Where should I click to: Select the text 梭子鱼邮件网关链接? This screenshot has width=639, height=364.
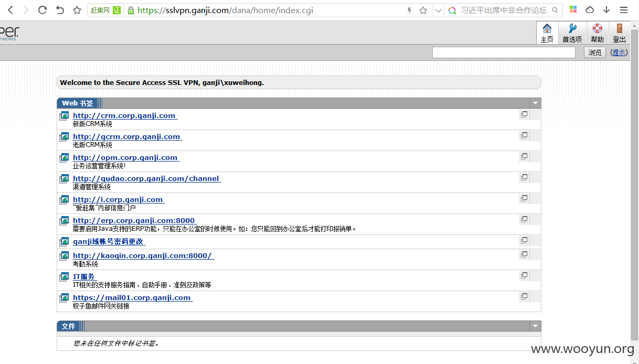[x=101, y=306]
